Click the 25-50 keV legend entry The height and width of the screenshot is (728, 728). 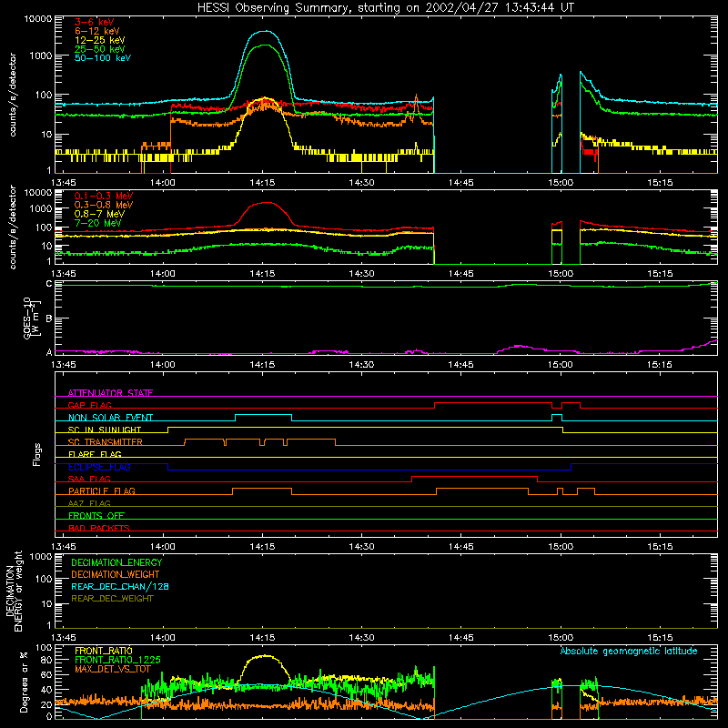coord(100,49)
